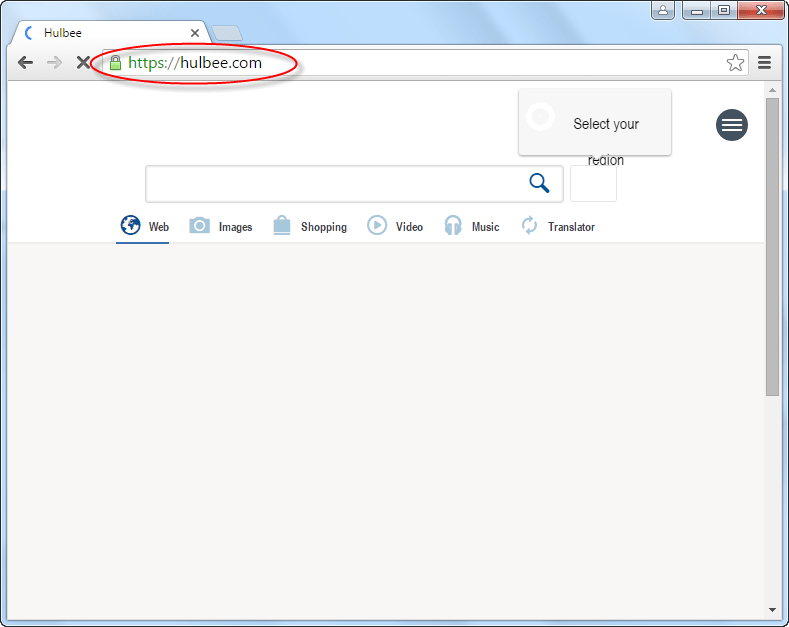
Task: Click the scrollbar down arrow
Action: pyautogui.click(x=772, y=610)
